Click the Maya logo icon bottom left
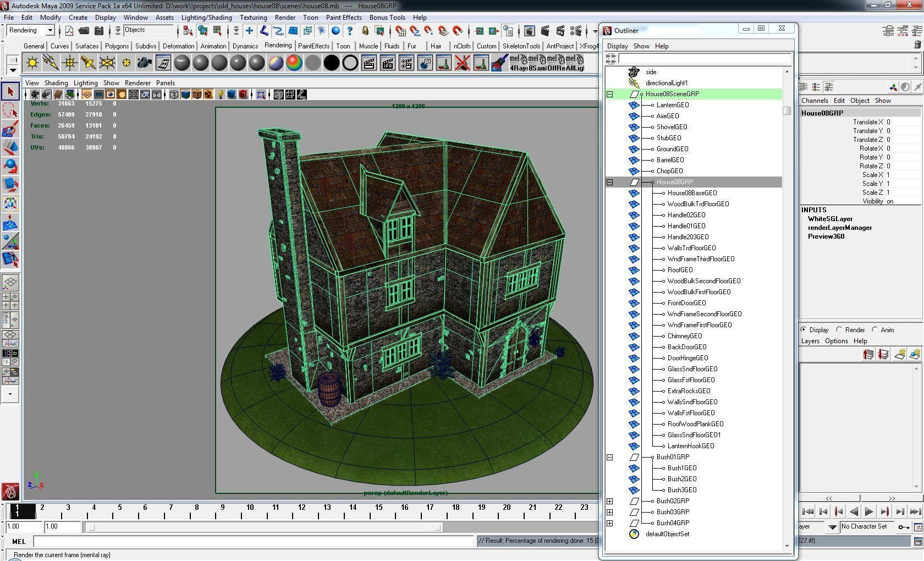Screen dimensions: 924x561 (10, 491)
